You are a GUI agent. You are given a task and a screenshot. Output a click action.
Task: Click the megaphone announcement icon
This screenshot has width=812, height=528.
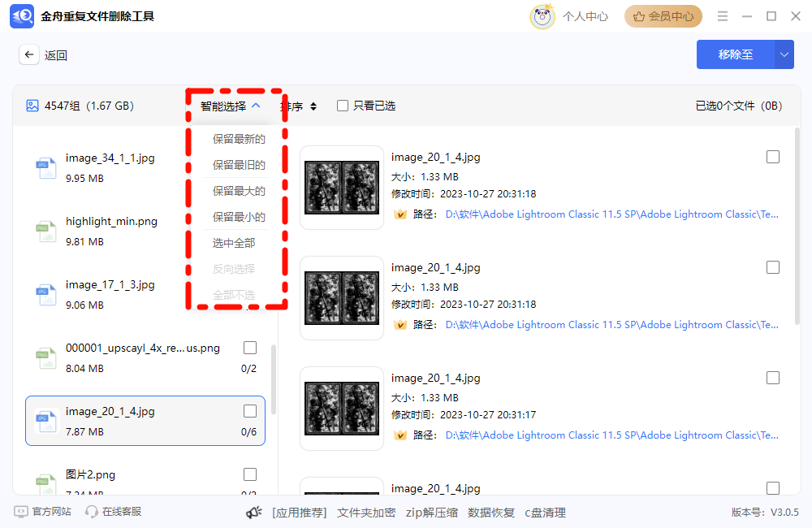[x=253, y=513]
